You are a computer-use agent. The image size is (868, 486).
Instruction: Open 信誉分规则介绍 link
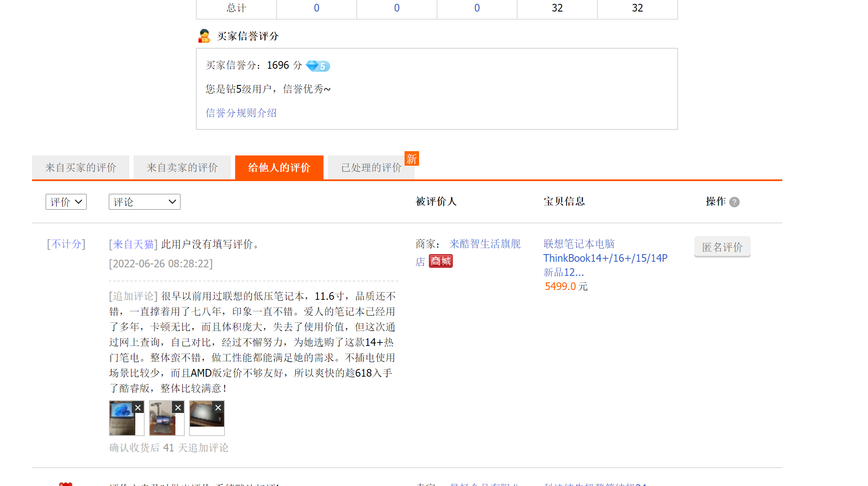241,113
